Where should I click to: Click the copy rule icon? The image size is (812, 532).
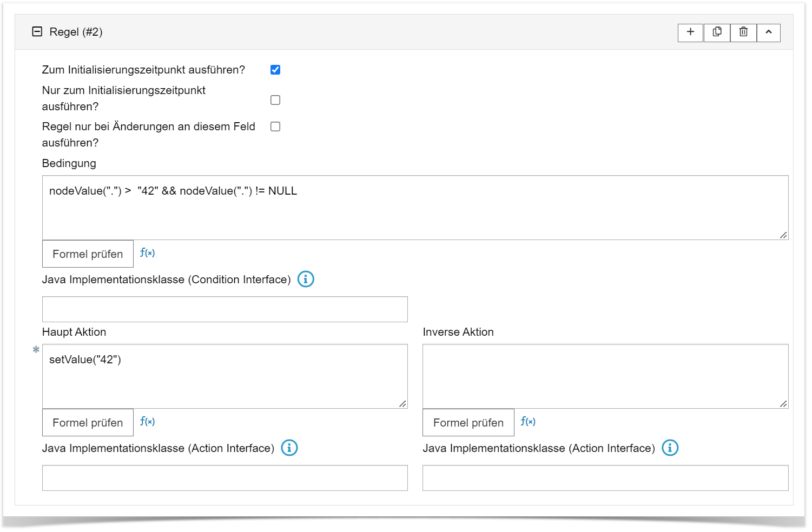[717, 32]
